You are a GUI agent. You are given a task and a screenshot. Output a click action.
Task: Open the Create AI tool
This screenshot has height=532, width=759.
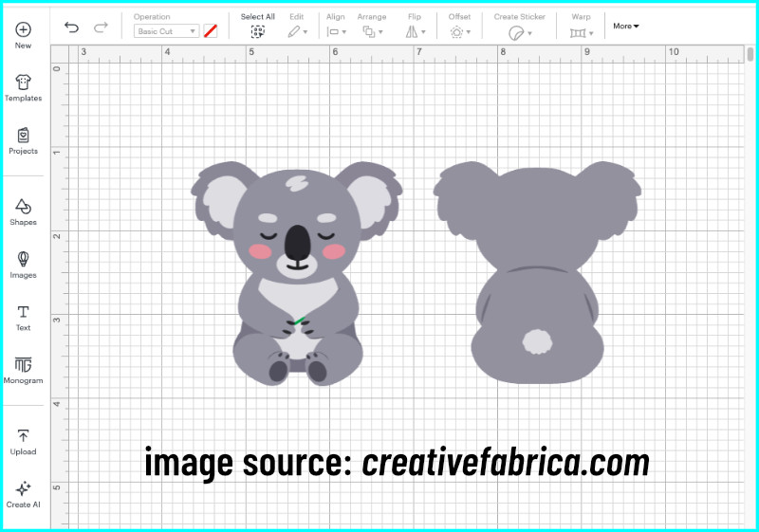(23, 494)
